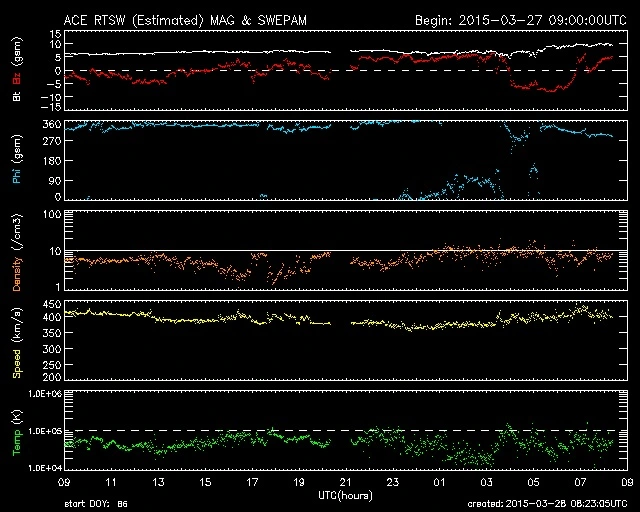
Task: Click the yellow Speed (km/s) axis label
Action: (17, 340)
